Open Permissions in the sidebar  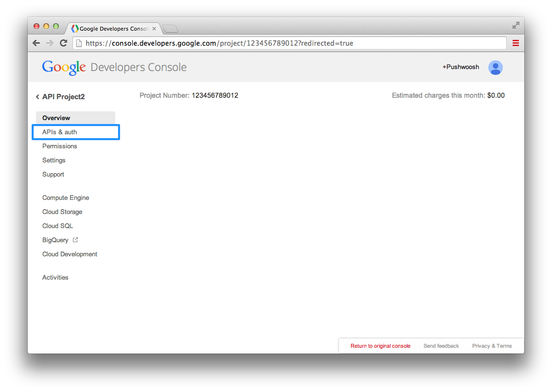tap(59, 146)
